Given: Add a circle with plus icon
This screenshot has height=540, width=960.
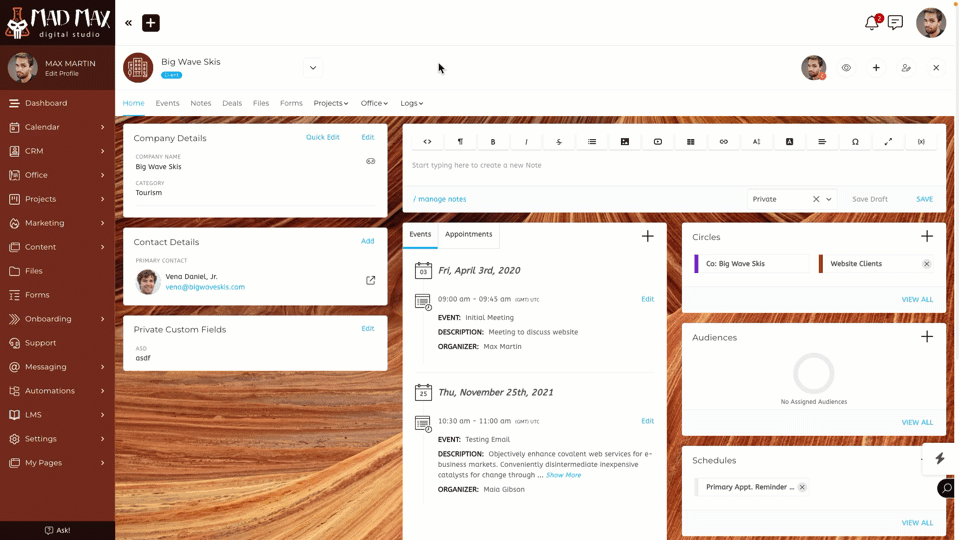Looking at the screenshot, I should [927, 236].
